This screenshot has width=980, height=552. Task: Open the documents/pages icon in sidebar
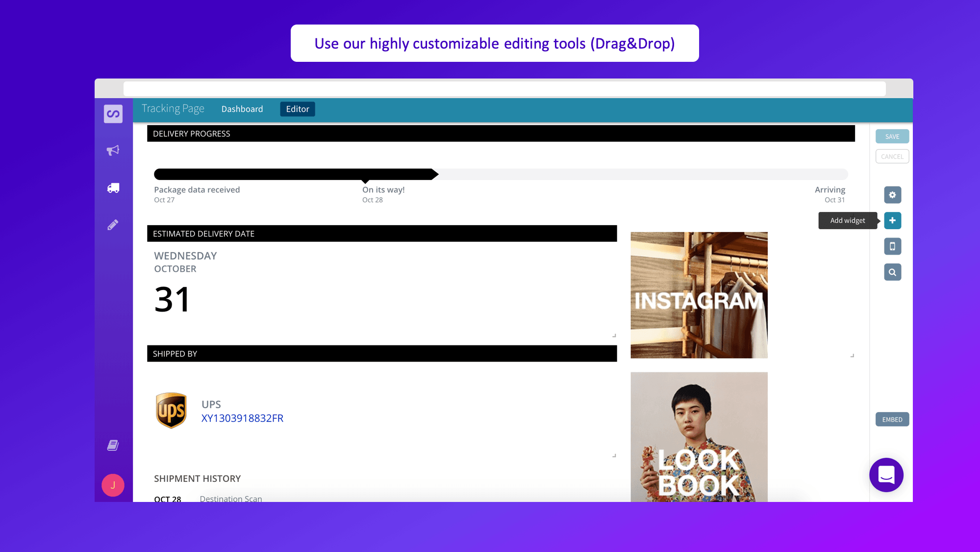[x=112, y=445]
